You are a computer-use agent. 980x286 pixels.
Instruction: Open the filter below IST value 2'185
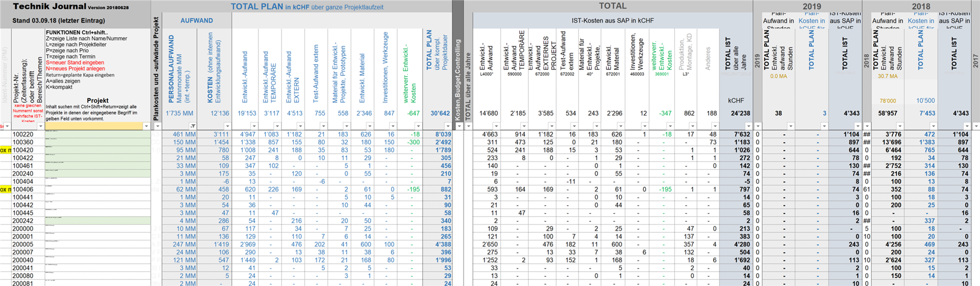click(x=523, y=126)
